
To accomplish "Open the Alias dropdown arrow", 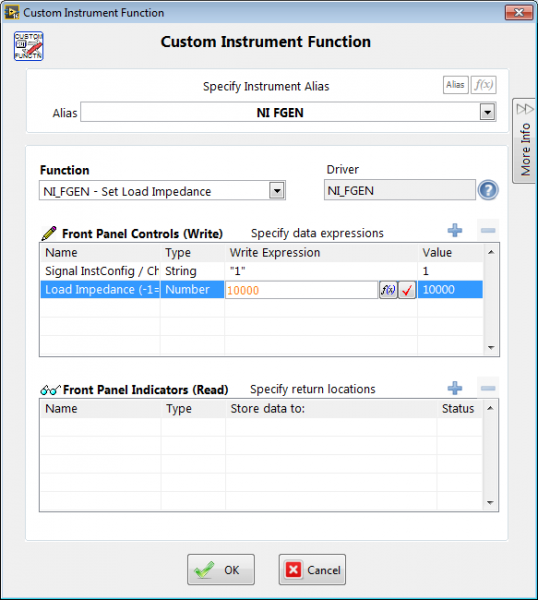I will click(x=487, y=112).
